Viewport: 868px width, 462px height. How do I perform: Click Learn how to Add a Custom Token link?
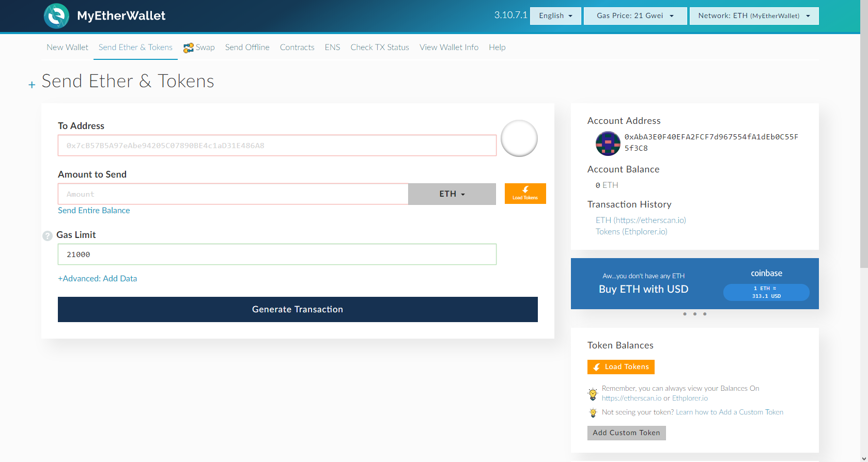pyautogui.click(x=730, y=412)
